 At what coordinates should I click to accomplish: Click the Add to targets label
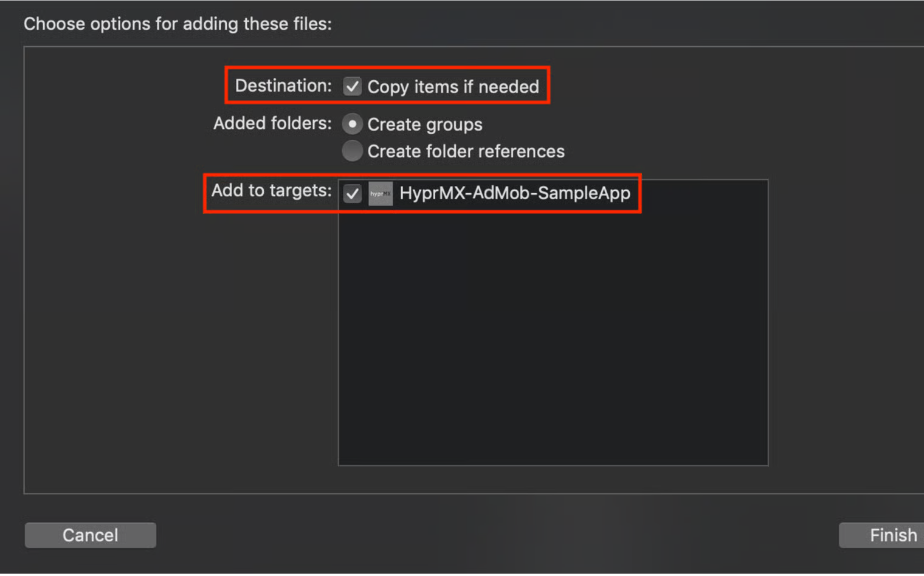pyautogui.click(x=271, y=191)
